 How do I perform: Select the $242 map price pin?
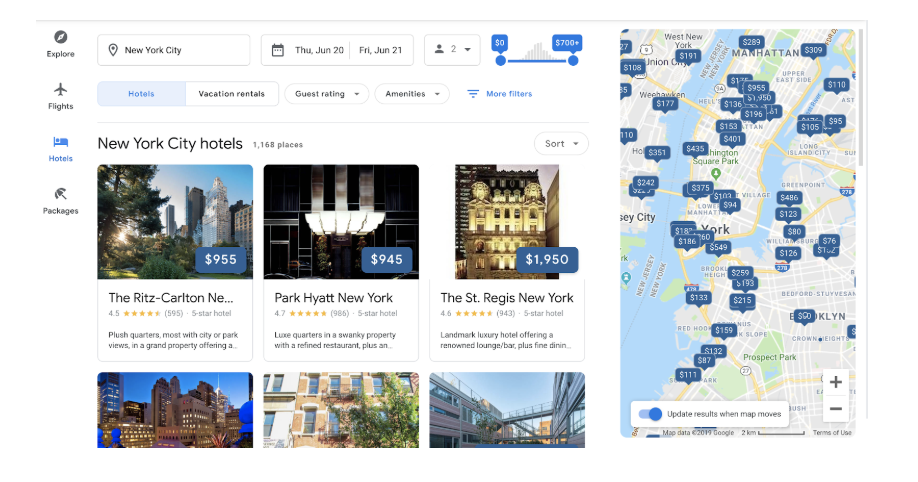pyautogui.click(x=646, y=183)
